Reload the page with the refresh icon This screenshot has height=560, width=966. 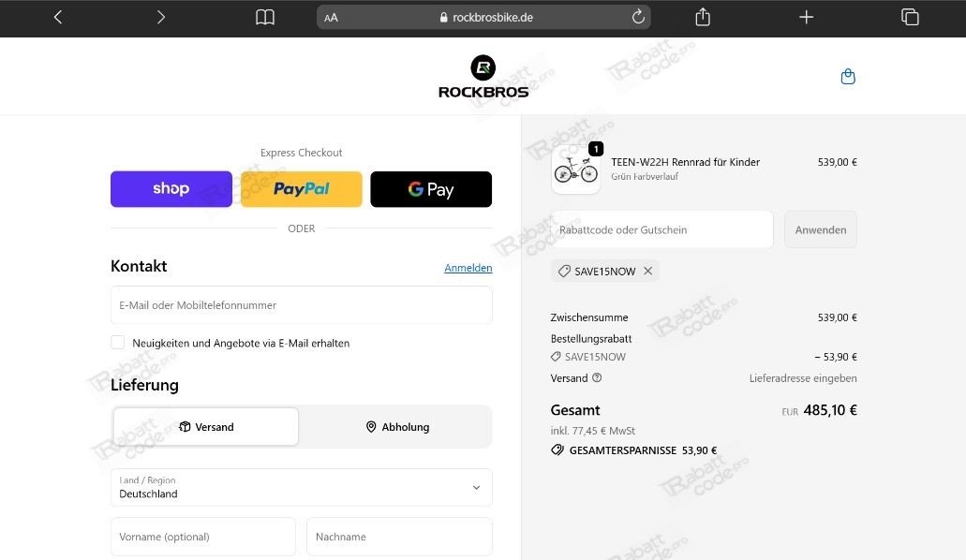tap(638, 17)
